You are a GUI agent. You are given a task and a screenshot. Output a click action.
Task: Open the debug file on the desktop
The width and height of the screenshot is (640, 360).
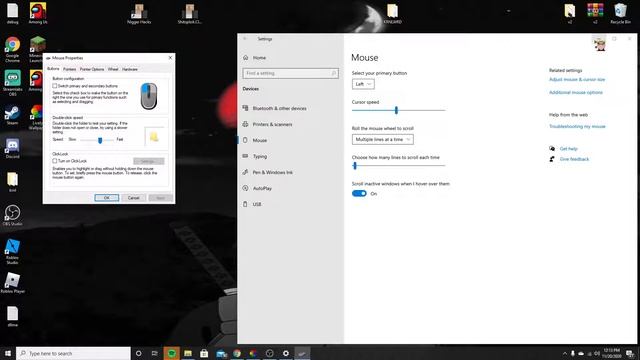click(x=12, y=13)
